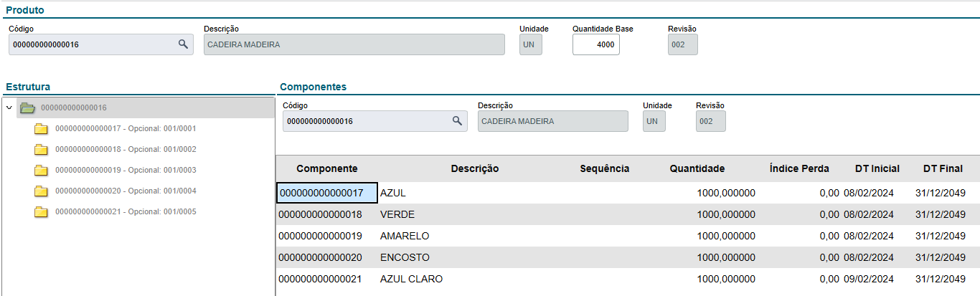This screenshot has width=980, height=296.
Task: Click folder icon for component 000000000000020
Action: (x=41, y=191)
